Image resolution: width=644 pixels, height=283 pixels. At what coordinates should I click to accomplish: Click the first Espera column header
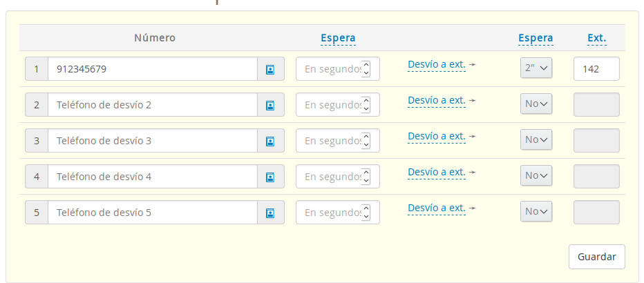click(x=338, y=38)
